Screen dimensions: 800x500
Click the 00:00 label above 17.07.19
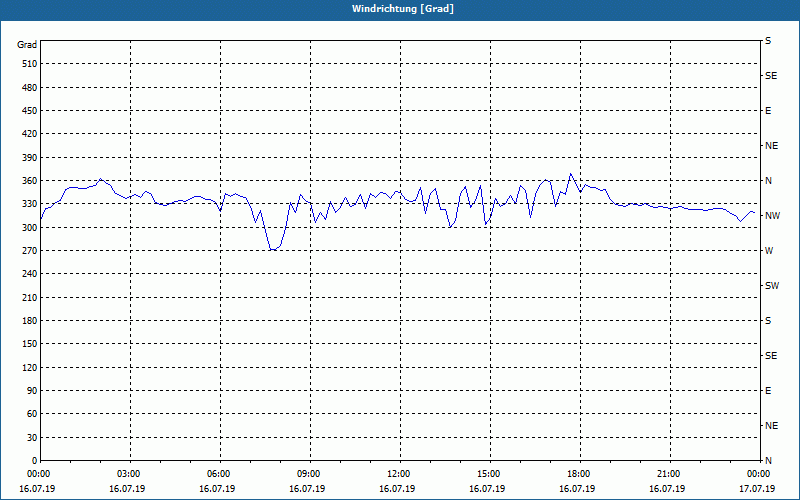click(759, 474)
